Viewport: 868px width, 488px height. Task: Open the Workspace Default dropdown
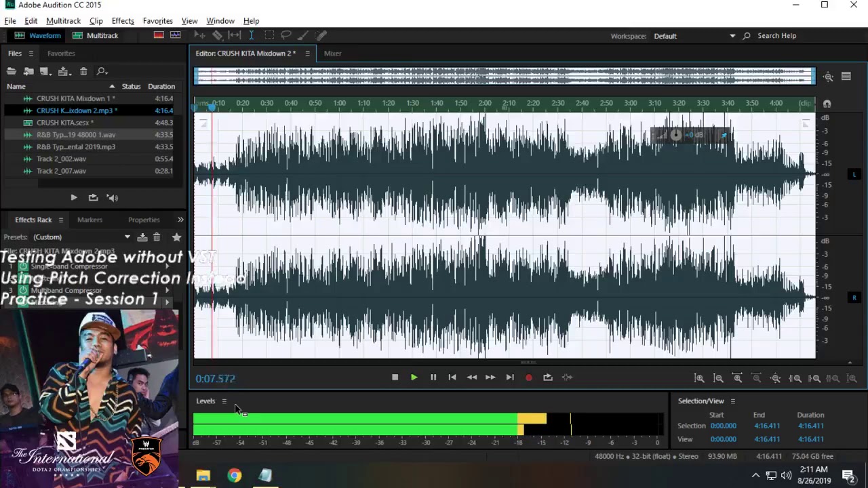click(x=694, y=36)
